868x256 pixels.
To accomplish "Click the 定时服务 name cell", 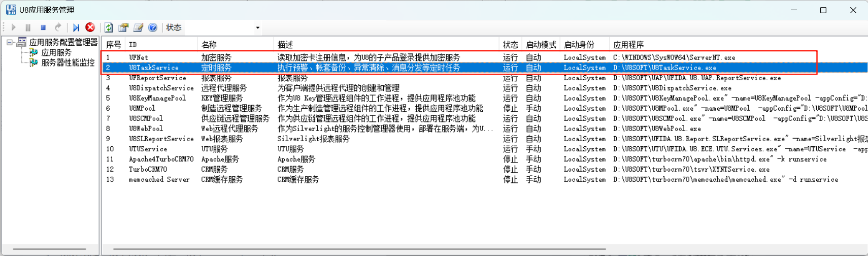I will [x=216, y=68].
